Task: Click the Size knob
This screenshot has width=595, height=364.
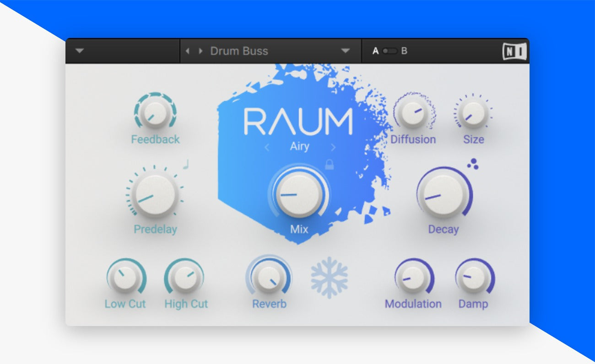Action: [x=473, y=114]
